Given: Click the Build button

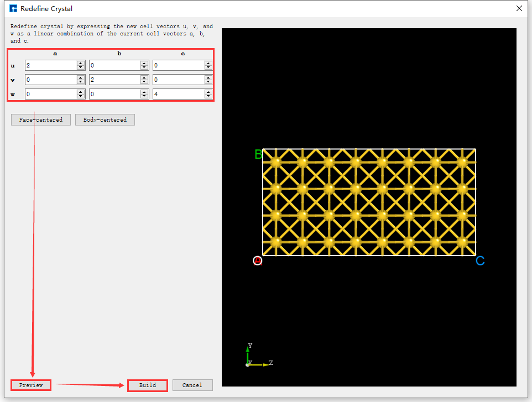Looking at the screenshot, I should pyautogui.click(x=147, y=385).
